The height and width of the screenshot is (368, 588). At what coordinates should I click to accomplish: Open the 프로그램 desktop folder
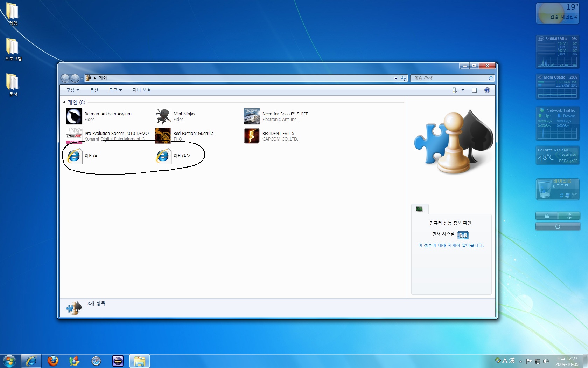pos(13,49)
